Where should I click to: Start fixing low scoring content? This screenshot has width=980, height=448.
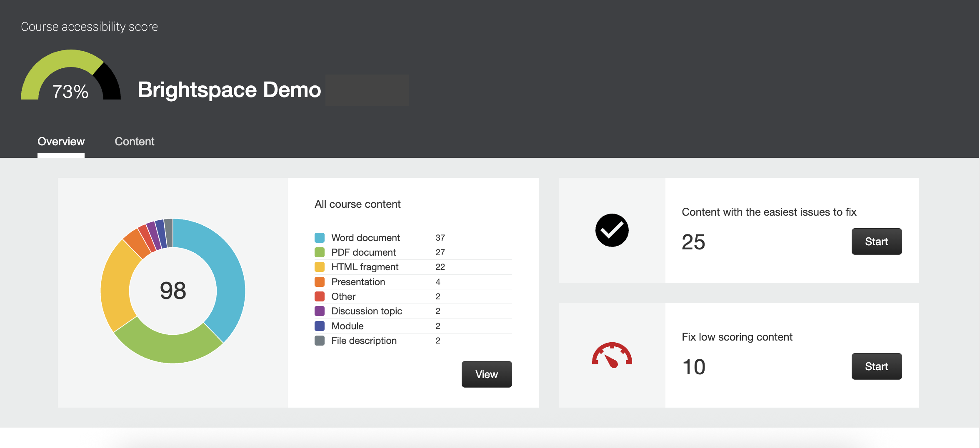(877, 366)
